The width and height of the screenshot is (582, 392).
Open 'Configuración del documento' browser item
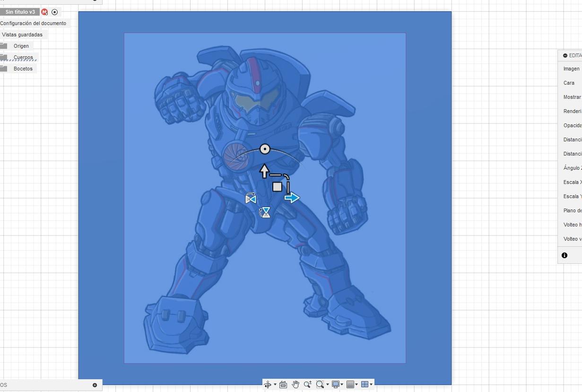33,23
